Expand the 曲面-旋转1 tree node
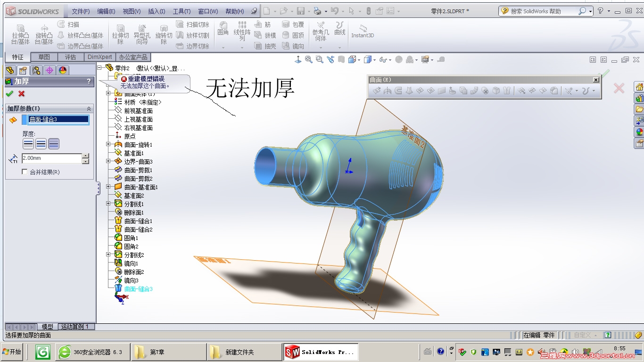This screenshot has height=362, width=644. pos(108,145)
